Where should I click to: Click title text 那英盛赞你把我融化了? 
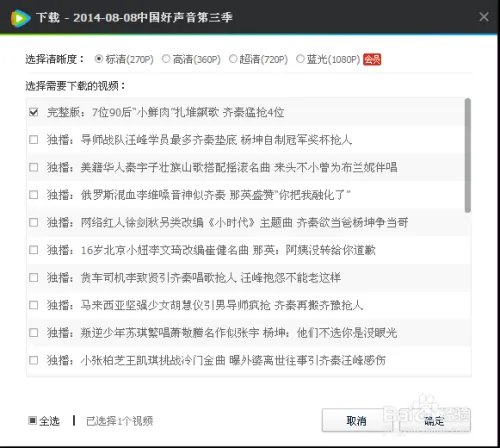290,195
